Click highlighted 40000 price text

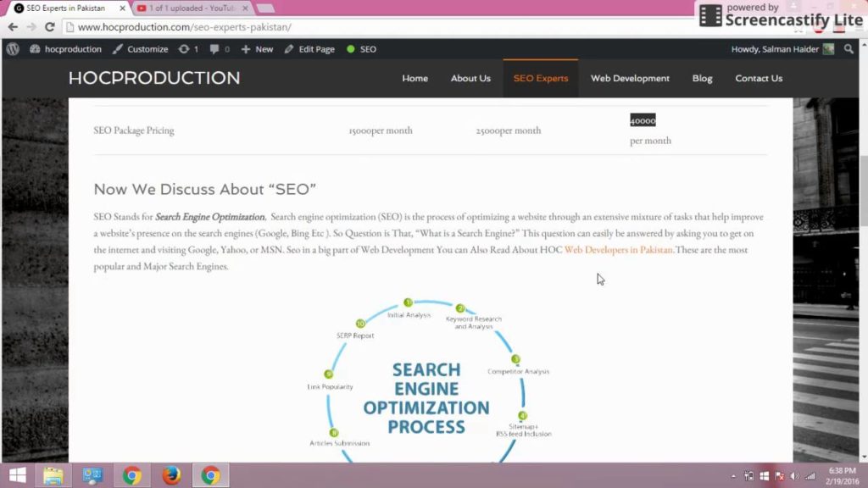pos(643,120)
